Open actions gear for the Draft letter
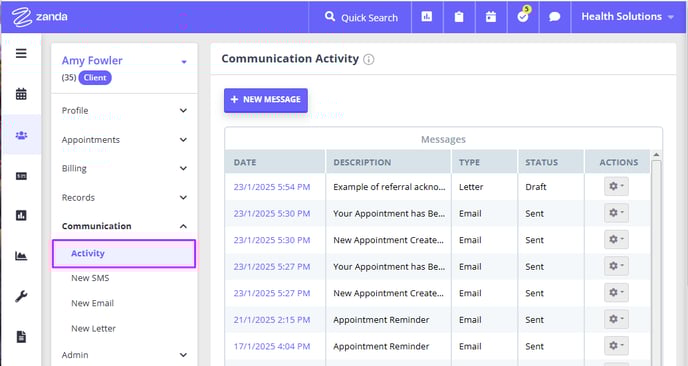Viewport: 688px width, 366px height. point(616,187)
